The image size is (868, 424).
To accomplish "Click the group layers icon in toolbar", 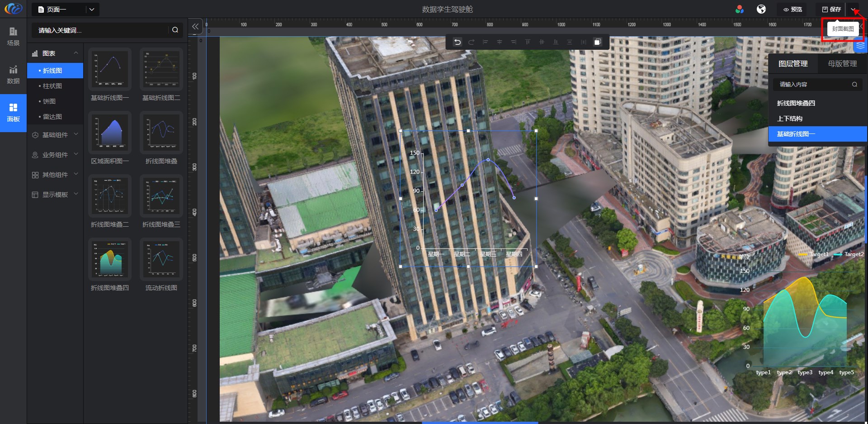I will pyautogui.click(x=597, y=42).
